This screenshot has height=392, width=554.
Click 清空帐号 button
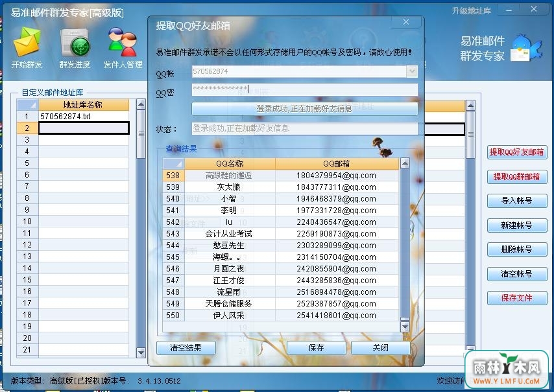coord(517,274)
